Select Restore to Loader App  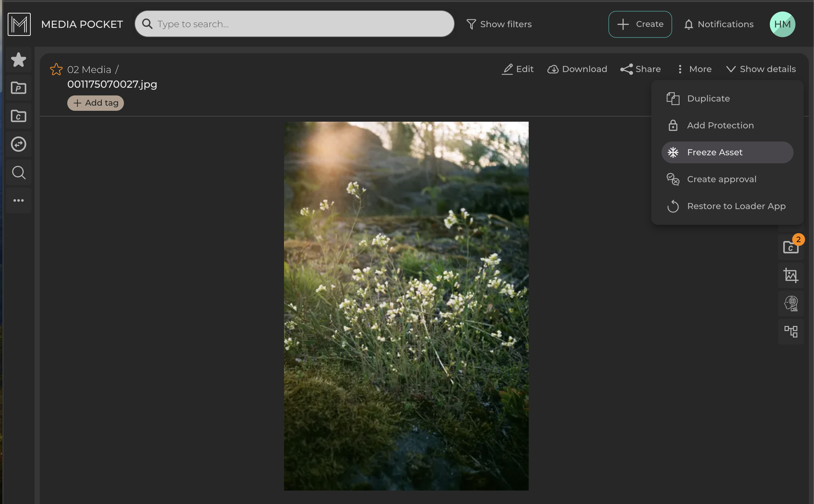pos(736,206)
